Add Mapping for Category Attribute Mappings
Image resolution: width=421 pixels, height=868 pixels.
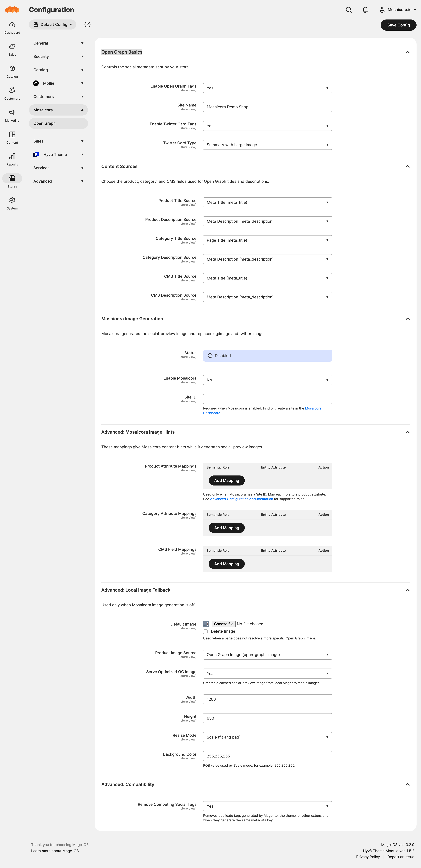tap(227, 528)
